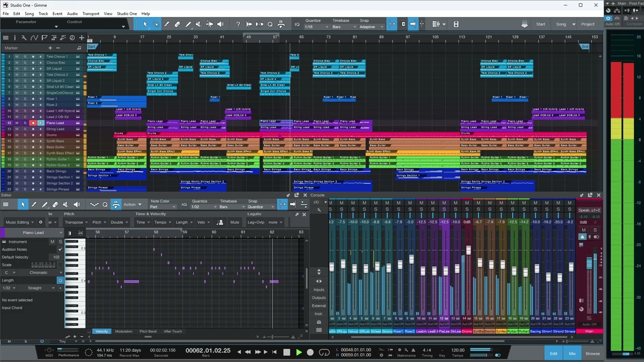Click the Project page button
Viewport: 644px width, 362px height.
point(588,24)
